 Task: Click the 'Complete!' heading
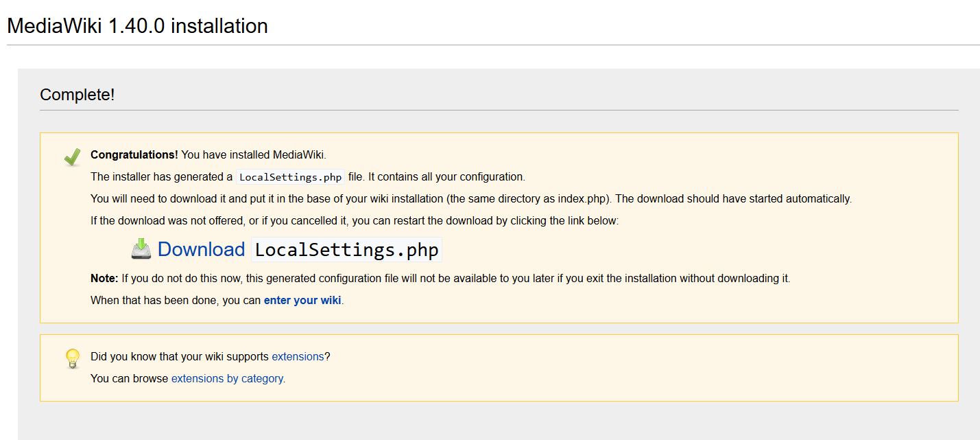[77, 95]
